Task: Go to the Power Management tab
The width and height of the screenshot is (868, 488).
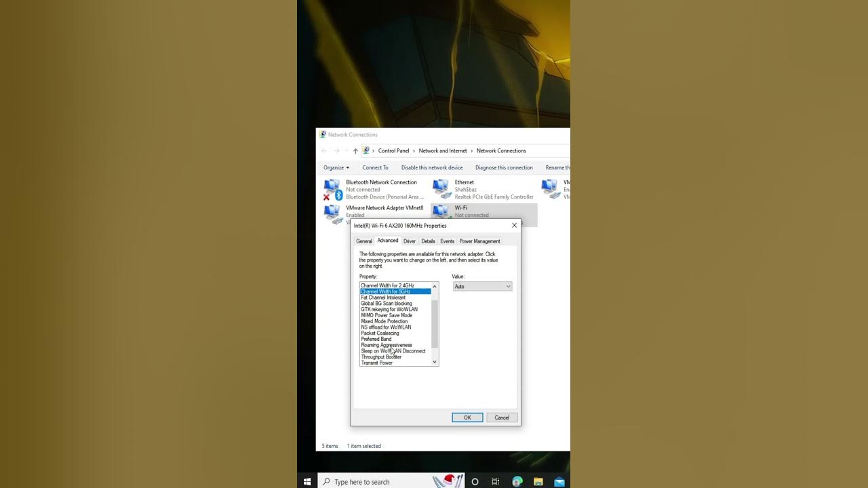Action: (479, 241)
